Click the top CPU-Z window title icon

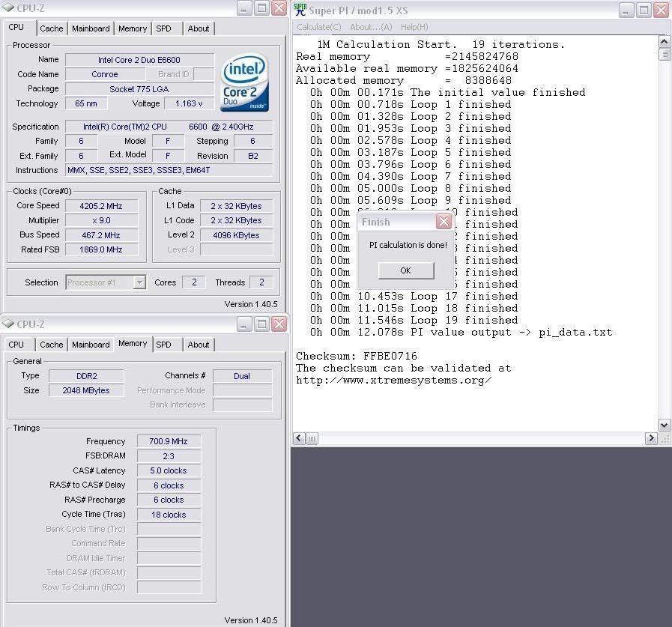tap(8, 8)
